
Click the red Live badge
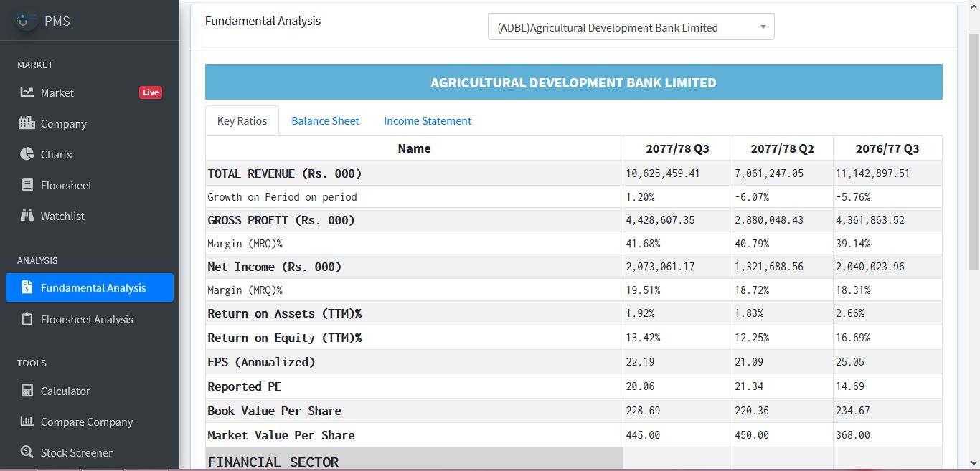tap(151, 92)
